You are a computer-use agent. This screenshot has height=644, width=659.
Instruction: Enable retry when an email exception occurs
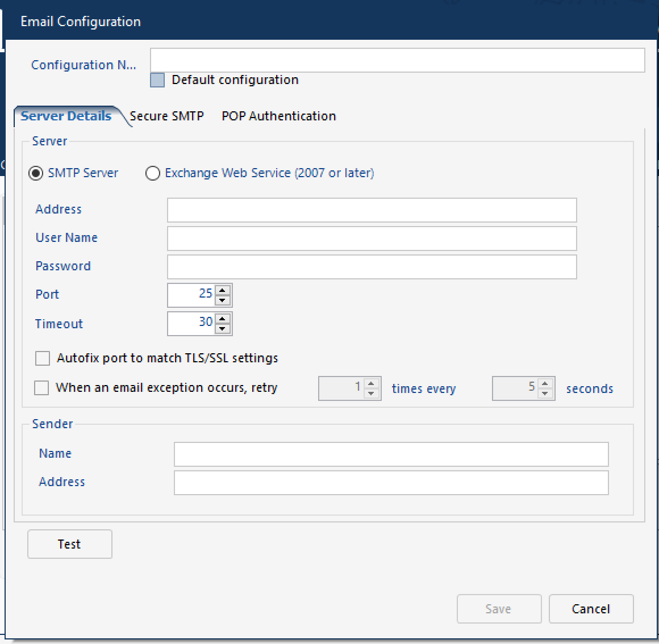[x=41, y=388]
